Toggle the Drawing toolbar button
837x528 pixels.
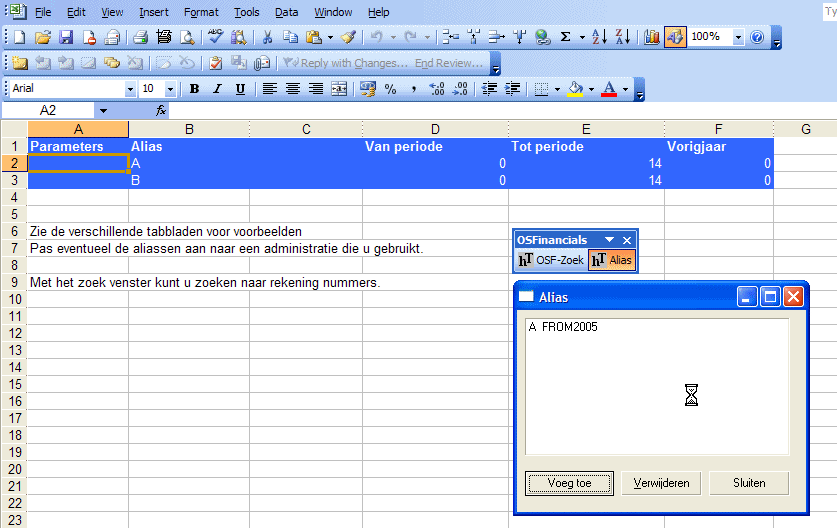tap(675, 37)
